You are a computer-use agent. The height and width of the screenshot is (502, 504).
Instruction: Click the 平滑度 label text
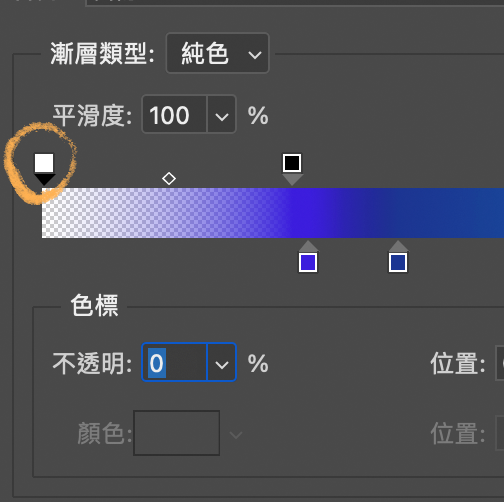coord(92,115)
